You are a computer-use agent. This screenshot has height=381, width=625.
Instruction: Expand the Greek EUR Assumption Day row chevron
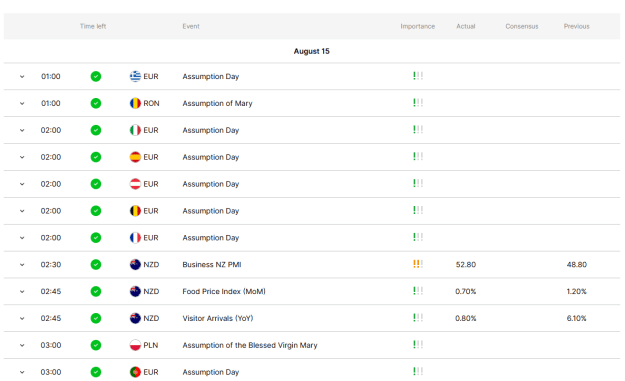[22, 77]
